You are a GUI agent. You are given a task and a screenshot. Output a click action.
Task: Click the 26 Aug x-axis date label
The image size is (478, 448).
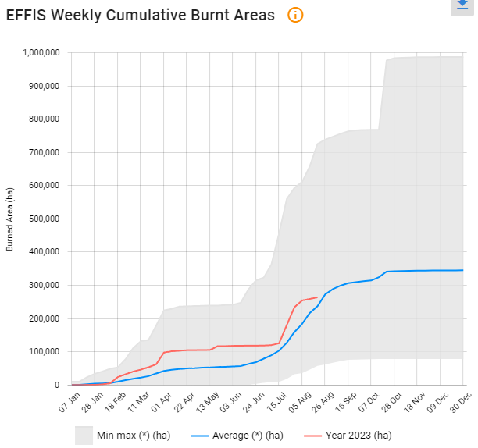[323, 402]
